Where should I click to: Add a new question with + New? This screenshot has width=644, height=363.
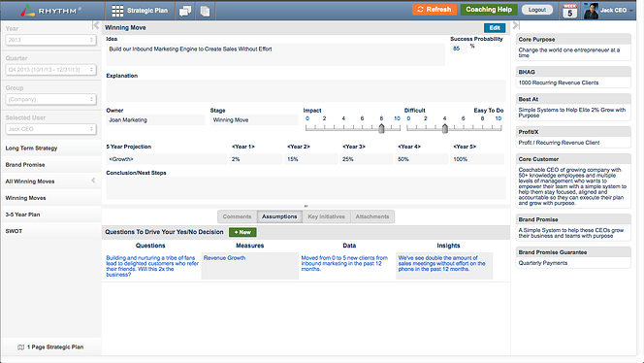[242, 232]
